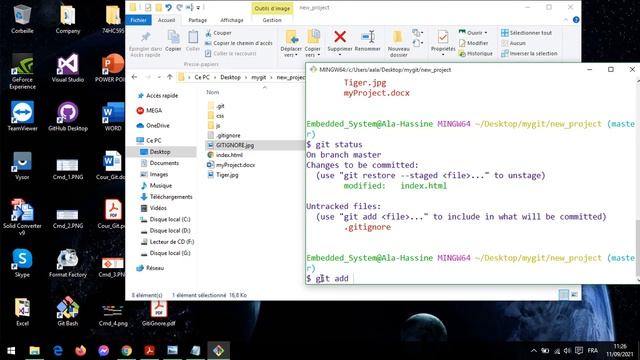Click the Supprimer delete icon in ribbon
Screen dimensions: 640x360
[x=340, y=41]
